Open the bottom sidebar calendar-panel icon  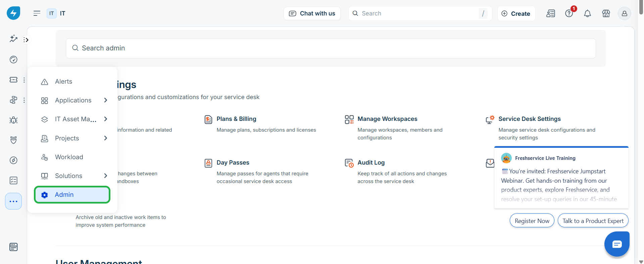pos(13,247)
